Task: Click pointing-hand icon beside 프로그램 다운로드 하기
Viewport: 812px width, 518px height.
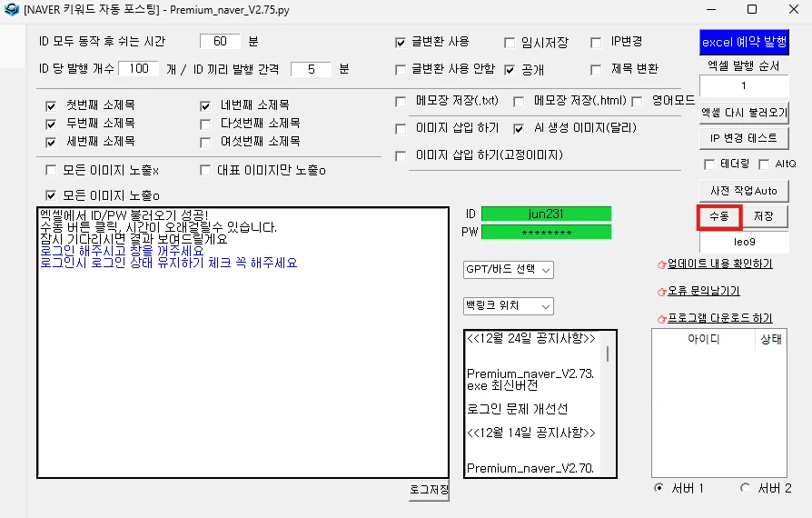Action: 661,319
